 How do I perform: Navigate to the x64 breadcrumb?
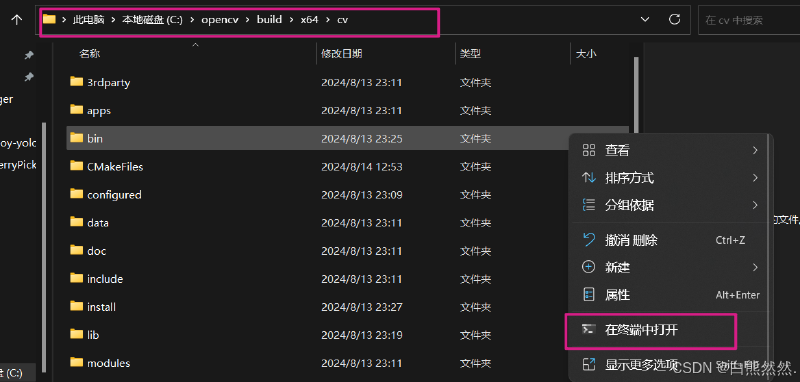[309, 20]
